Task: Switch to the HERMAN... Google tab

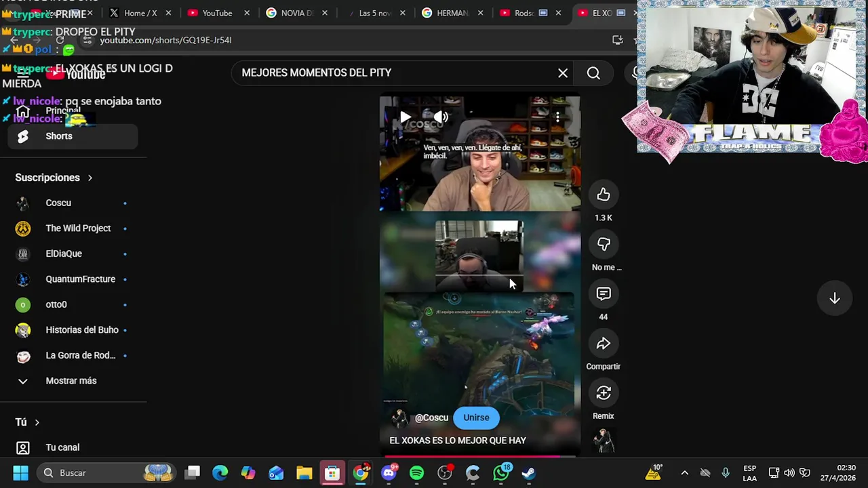Action: point(452,13)
